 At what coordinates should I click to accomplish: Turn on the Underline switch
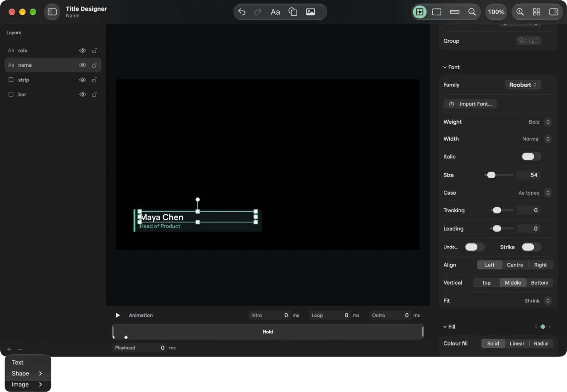[x=474, y=247]
